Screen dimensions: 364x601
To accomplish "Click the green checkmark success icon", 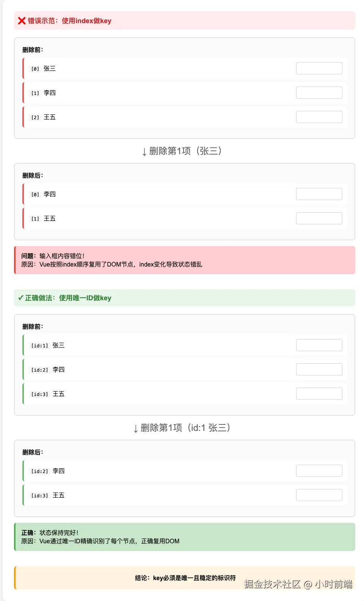I will [x=20, y=298].
